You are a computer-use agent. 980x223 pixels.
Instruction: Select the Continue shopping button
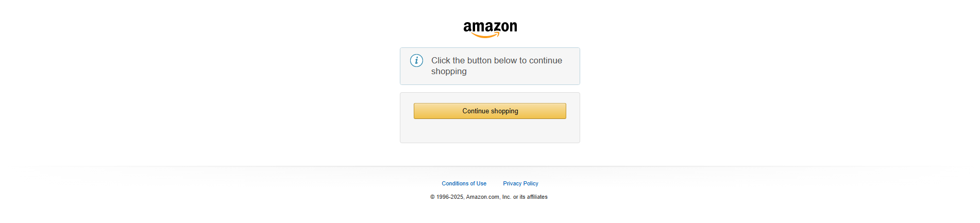pyautogui.click(x=490, y=111)
